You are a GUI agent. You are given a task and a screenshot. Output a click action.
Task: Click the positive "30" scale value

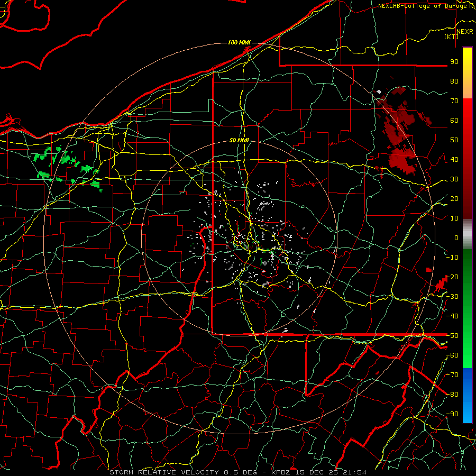tap(454, 179)
